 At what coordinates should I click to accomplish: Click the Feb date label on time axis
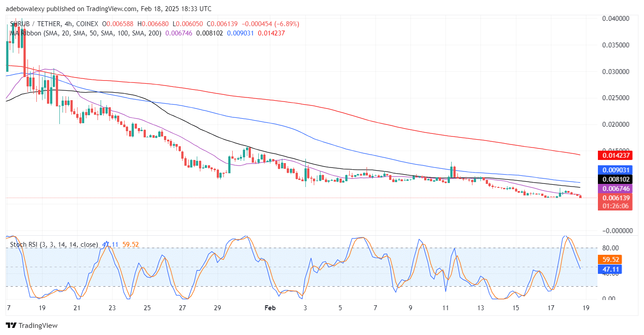(270, 308)
